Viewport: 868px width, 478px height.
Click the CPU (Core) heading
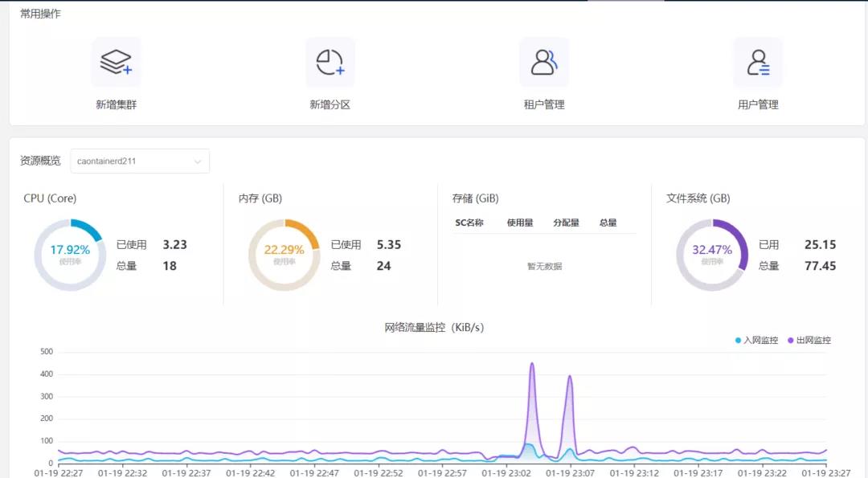coord(50,198)
